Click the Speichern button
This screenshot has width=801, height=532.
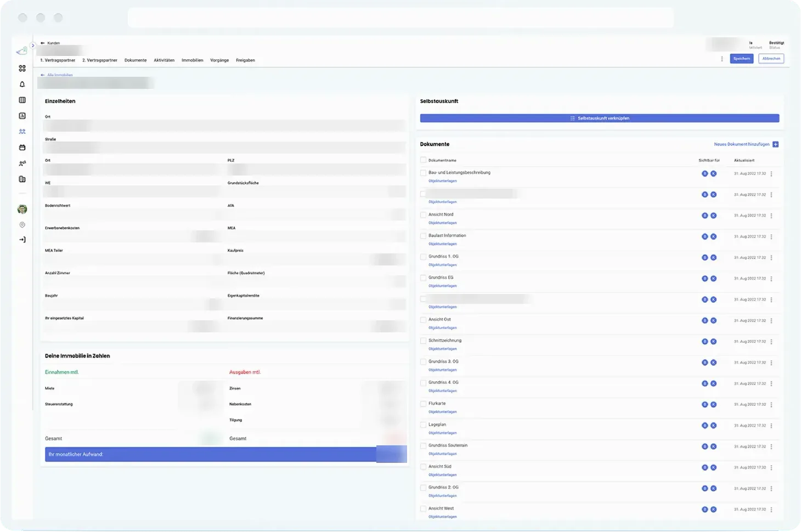click(742, 59)
